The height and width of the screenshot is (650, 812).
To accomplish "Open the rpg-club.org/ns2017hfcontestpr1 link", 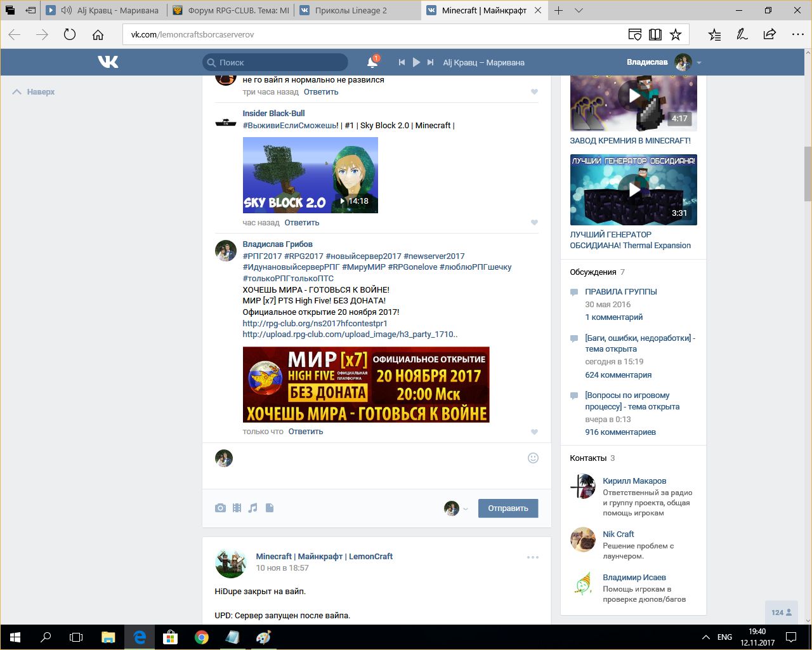I will (315, 323).
